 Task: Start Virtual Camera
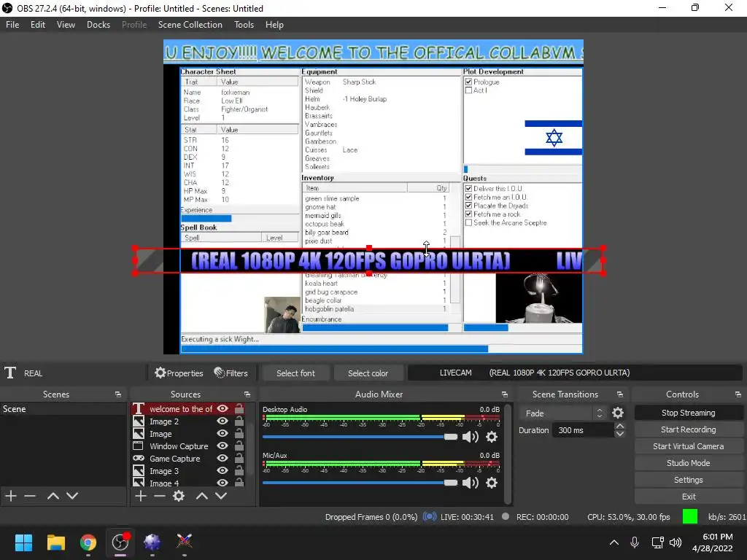688,446
